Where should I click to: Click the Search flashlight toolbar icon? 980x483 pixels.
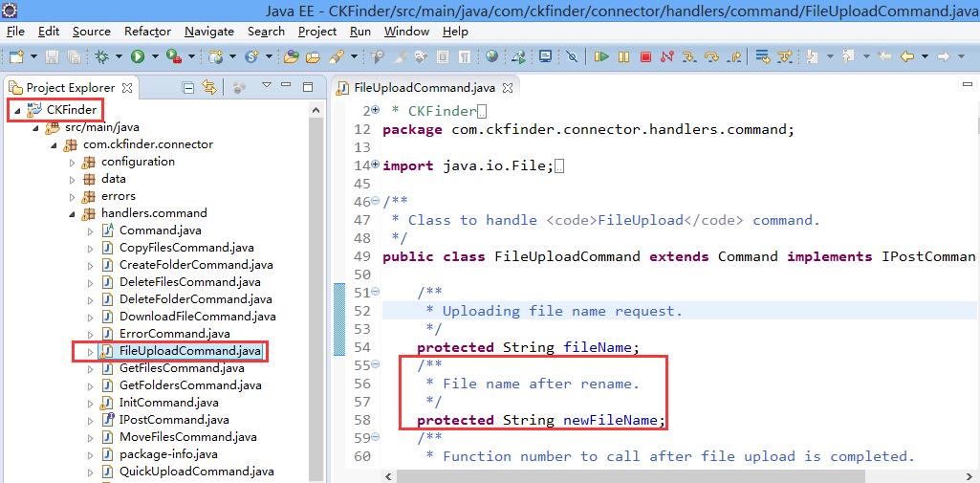(x=337, y=56)
